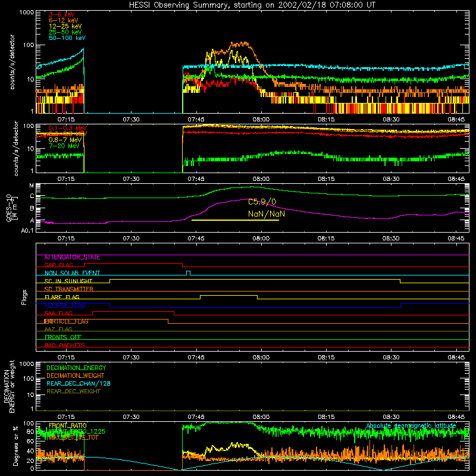Click the 0.8-7 MeV legend label
Viewport: 476px width, 476px height.
tap(65, 140)
